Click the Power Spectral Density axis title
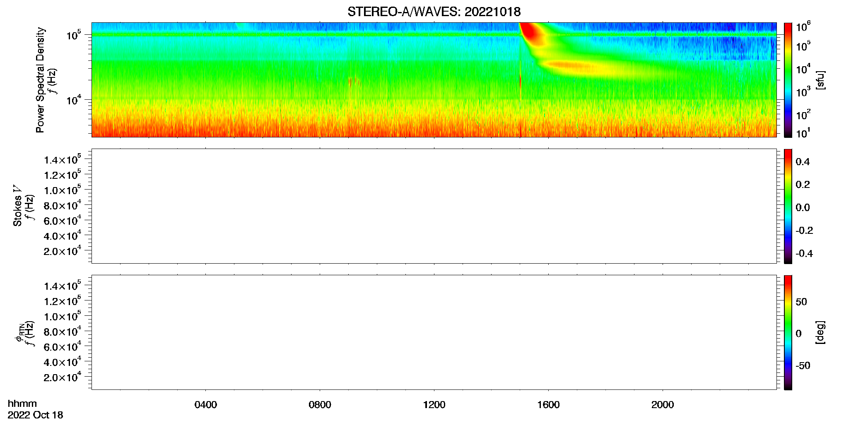868x447 pixels. click(40, 80)
